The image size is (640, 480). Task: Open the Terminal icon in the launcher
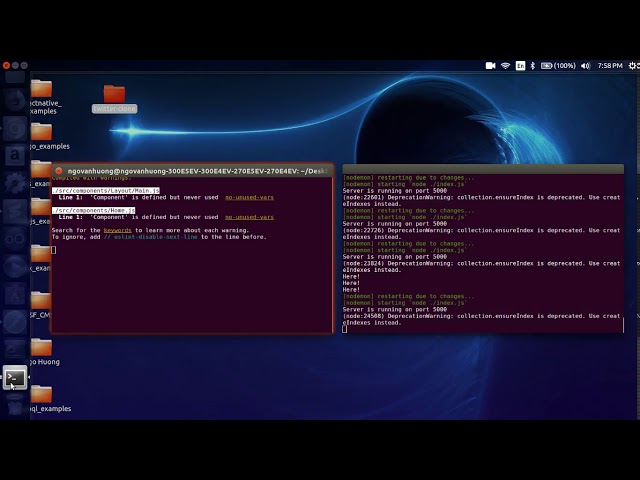15,378
